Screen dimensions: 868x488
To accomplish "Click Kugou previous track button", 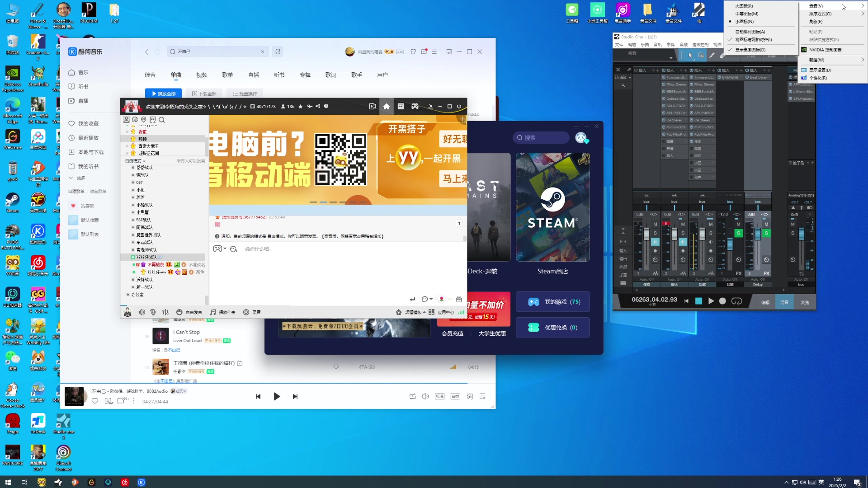I will pos(258,396).
